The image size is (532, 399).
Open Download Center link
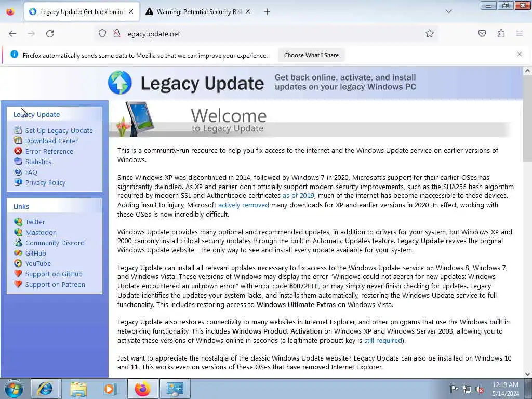tap(51, 141)
